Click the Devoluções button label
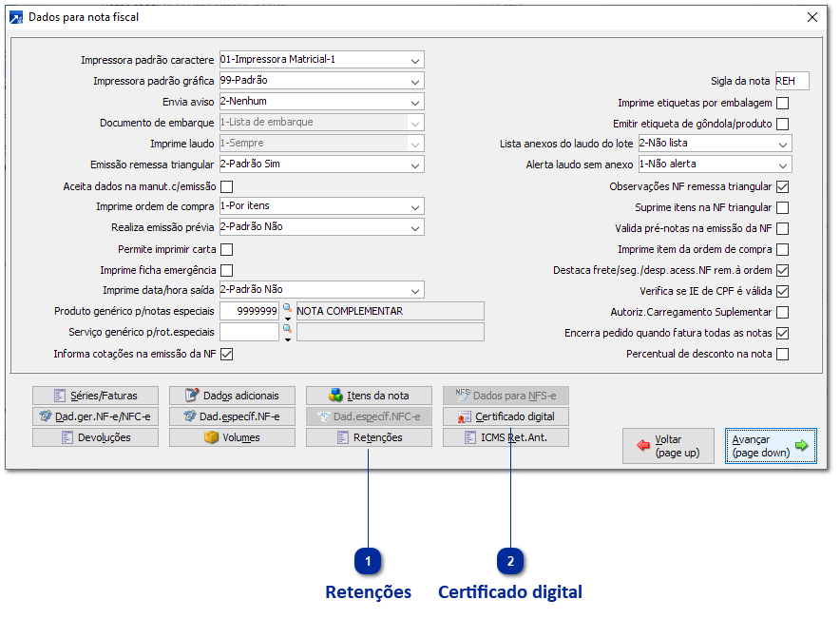This screenshot has width=840, height=619. click(x=104, y=437)
